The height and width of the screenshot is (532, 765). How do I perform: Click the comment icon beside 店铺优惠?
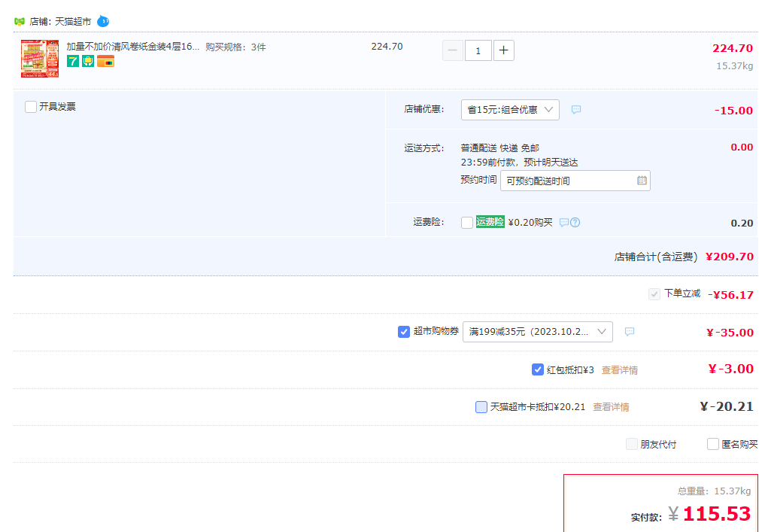click(x=576, y=110)
